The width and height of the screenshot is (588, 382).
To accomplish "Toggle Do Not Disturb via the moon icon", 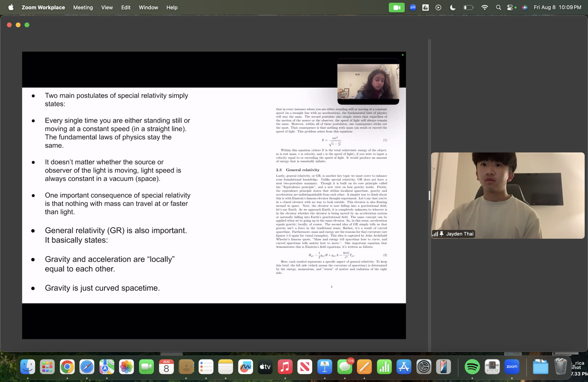I will (x=452, y=7).
